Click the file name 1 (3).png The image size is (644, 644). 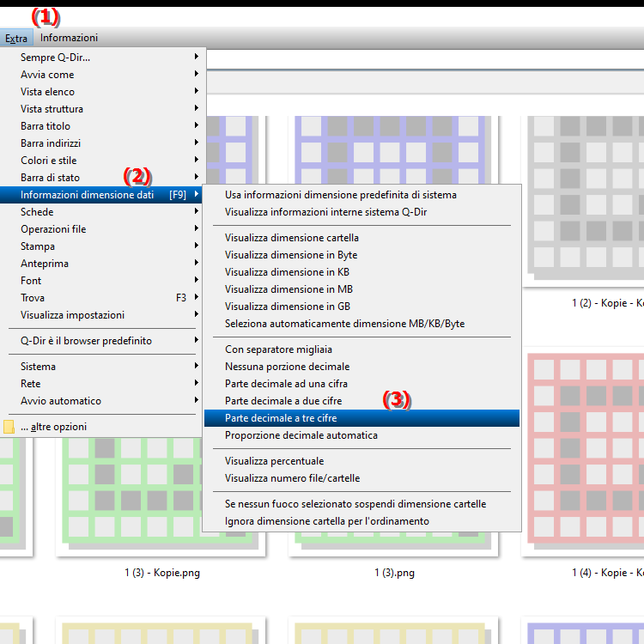pyautogui.click(x=394, y=573)
